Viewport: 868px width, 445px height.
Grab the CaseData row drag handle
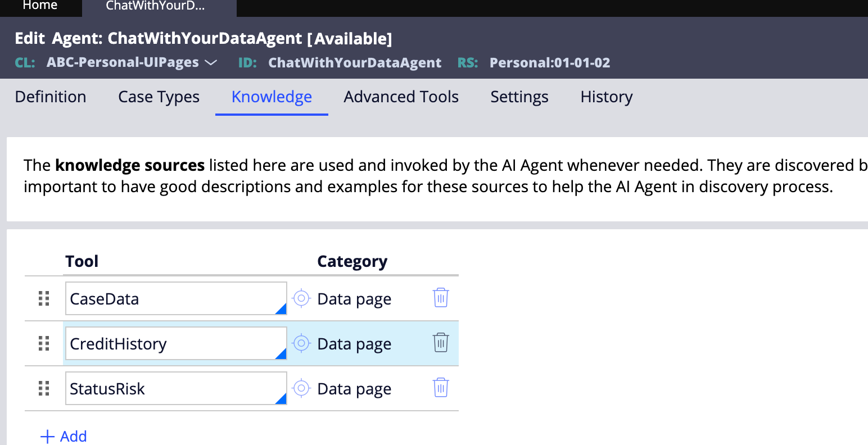tap(44, 298)
